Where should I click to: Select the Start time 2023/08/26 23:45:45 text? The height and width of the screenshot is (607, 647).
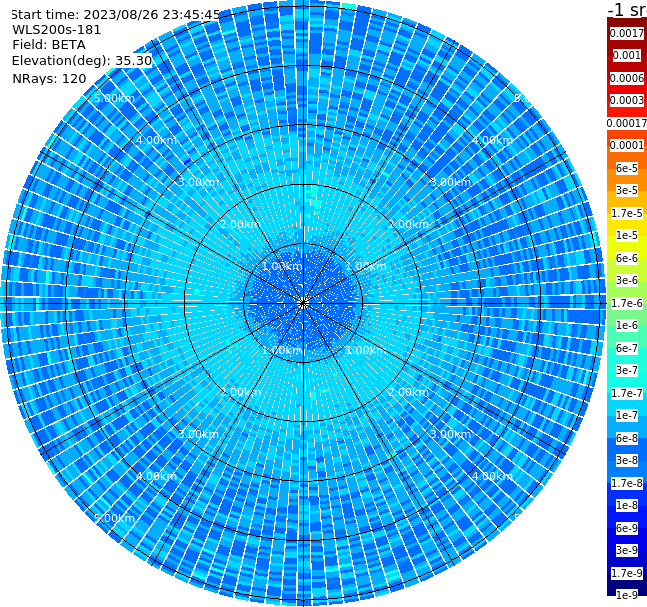click(116, 14)
